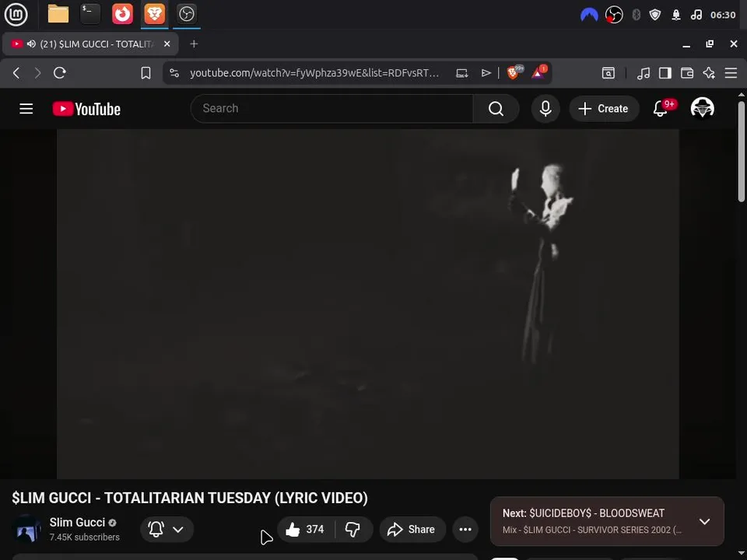The width and height of the screenshot is (747, 560).
Task: Open the Slim Gucci channel name link
Action: (x=77, y=523)
